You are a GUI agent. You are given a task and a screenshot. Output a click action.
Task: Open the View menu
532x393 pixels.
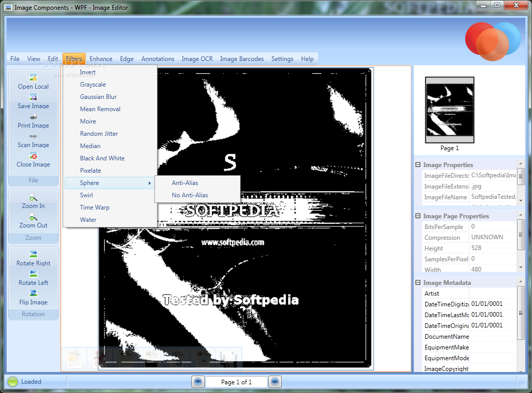point(33,59)
